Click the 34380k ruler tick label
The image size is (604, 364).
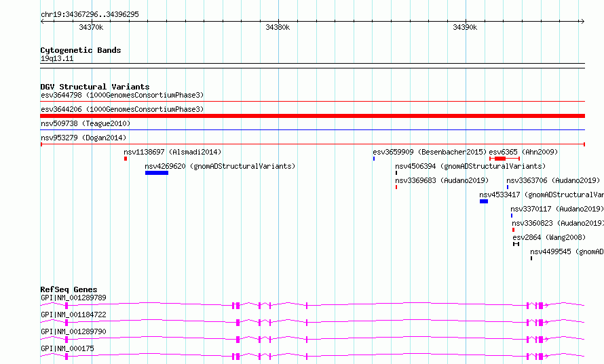pyautogui.click(x=278, y=27)
